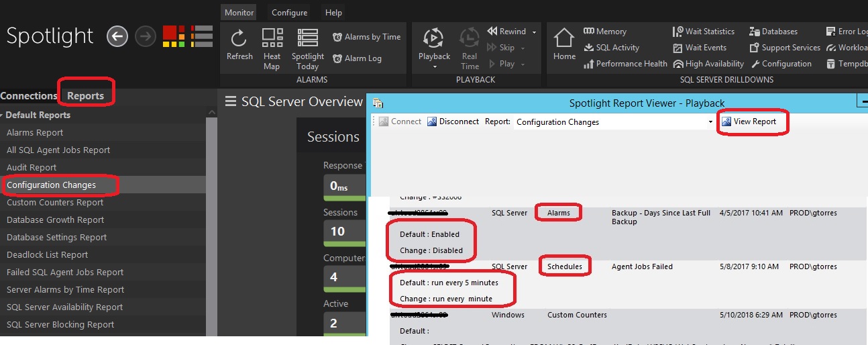Click the Report Viewer title bar icon
Viewport: 868px width, 345px height.
click(378, 103)
